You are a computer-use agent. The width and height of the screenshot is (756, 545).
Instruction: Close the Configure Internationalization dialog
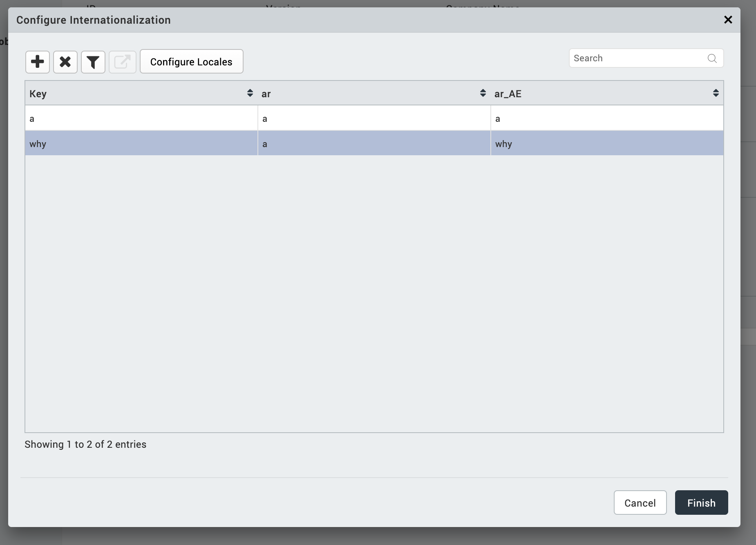728,20
